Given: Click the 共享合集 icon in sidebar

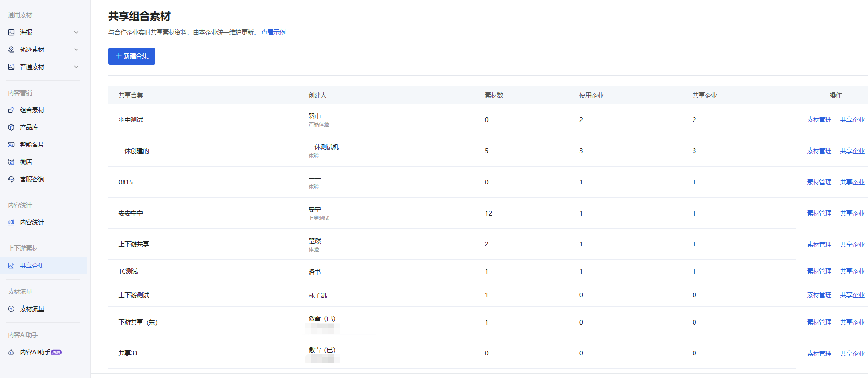Looking at the screenshot, I should pyautogui.click(x=12, y=266).
